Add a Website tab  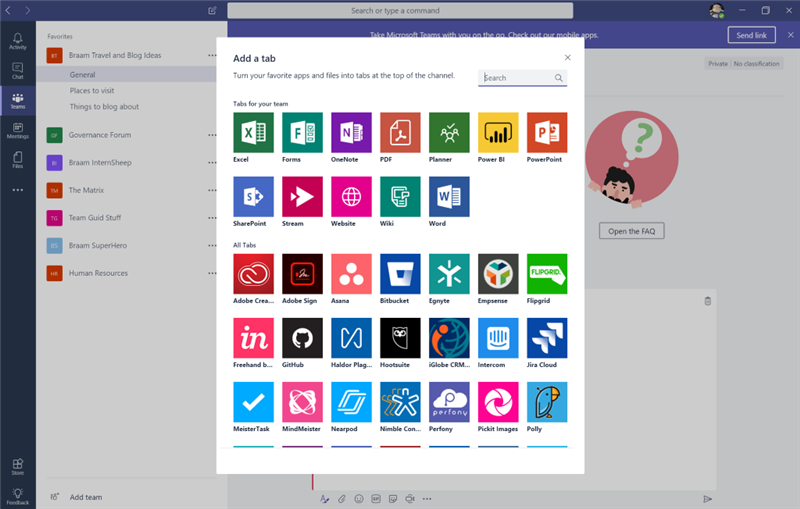pyautogui.click(x=351, y=197)
